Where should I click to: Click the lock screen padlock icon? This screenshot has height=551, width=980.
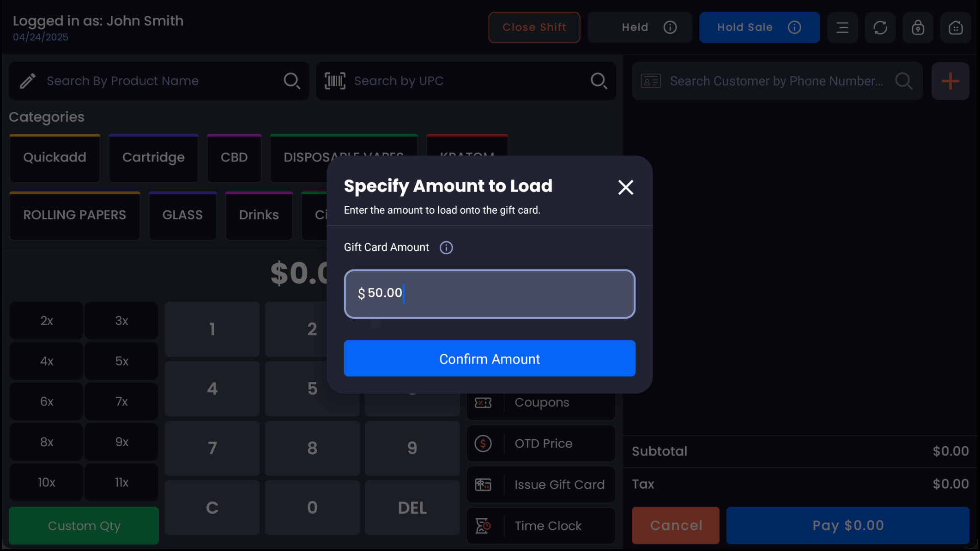coord(918,28)
